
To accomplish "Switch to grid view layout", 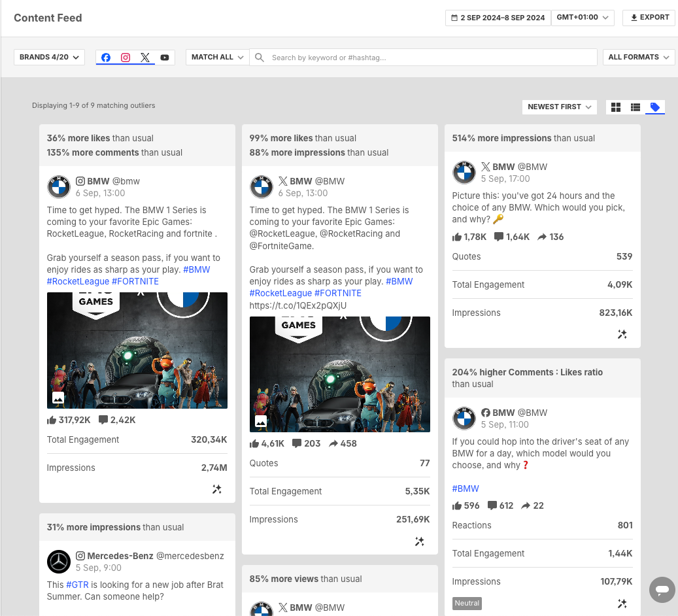I will (616, 107).
